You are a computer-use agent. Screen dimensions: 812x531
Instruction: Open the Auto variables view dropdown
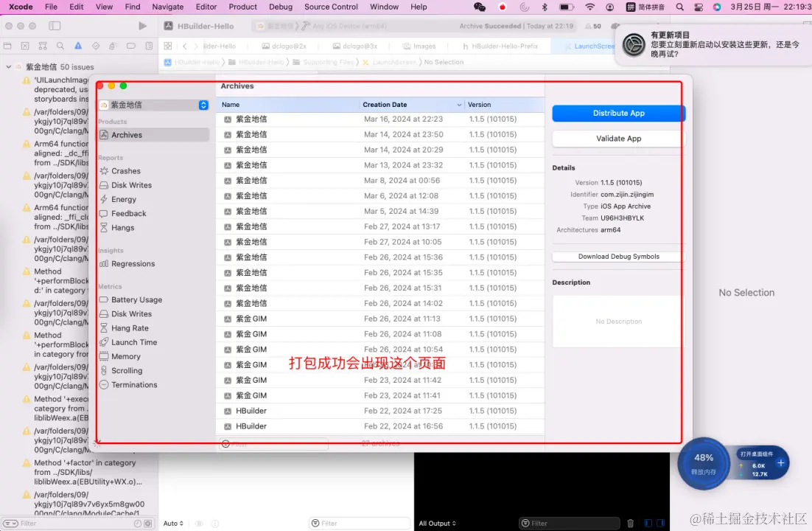173,523
